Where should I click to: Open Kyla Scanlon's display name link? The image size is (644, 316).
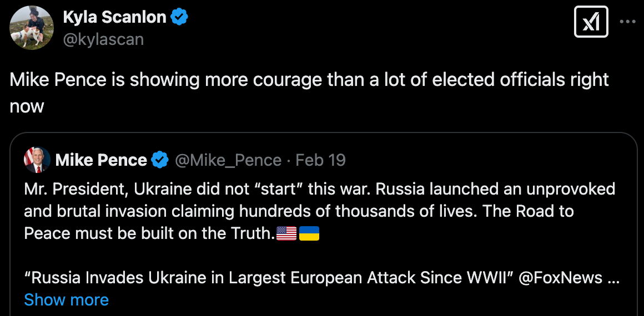click(x=114, y=17)
